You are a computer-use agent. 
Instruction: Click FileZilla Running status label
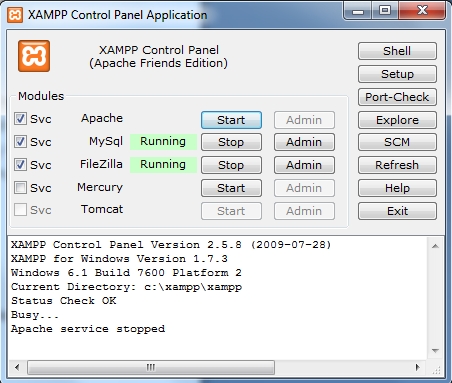tap(163, 165)
